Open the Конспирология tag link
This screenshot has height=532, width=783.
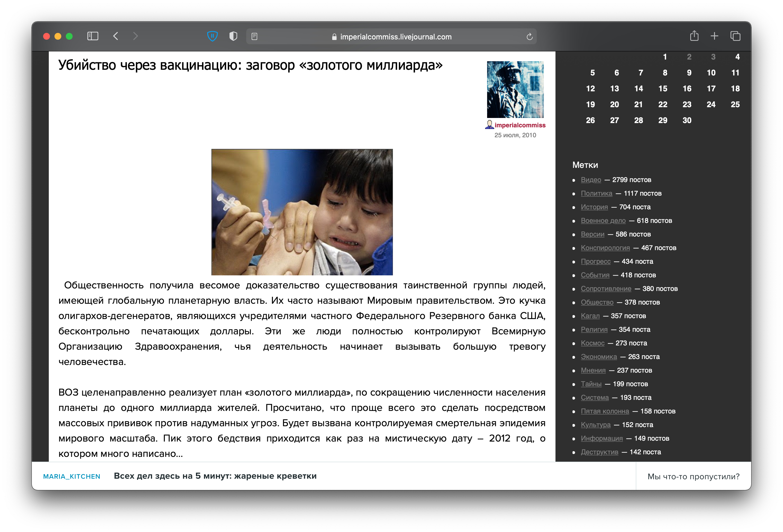(x=605, y=248)
